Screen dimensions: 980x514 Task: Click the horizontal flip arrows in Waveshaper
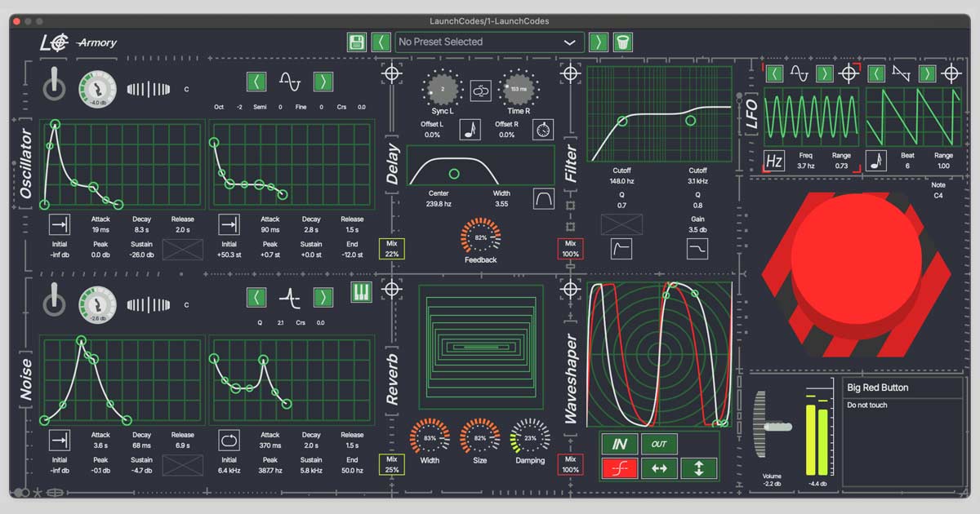click(659, 468)
